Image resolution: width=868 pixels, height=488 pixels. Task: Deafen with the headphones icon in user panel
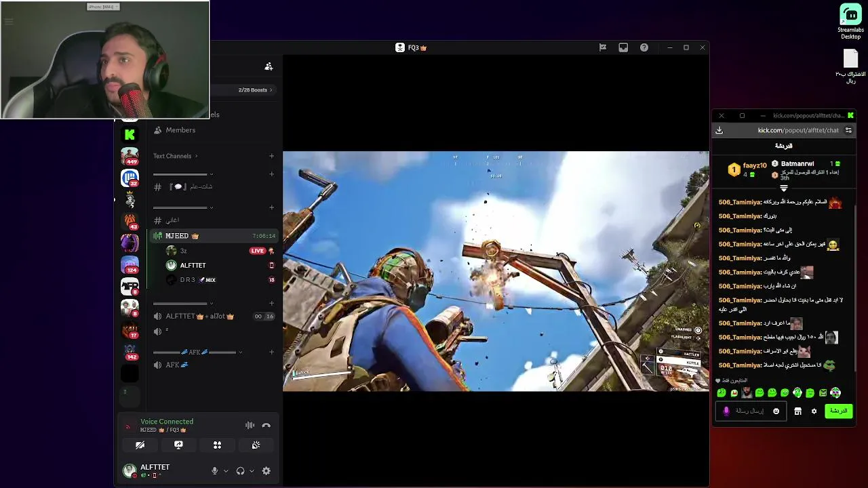pyautogui.click(x=240, y=471)
